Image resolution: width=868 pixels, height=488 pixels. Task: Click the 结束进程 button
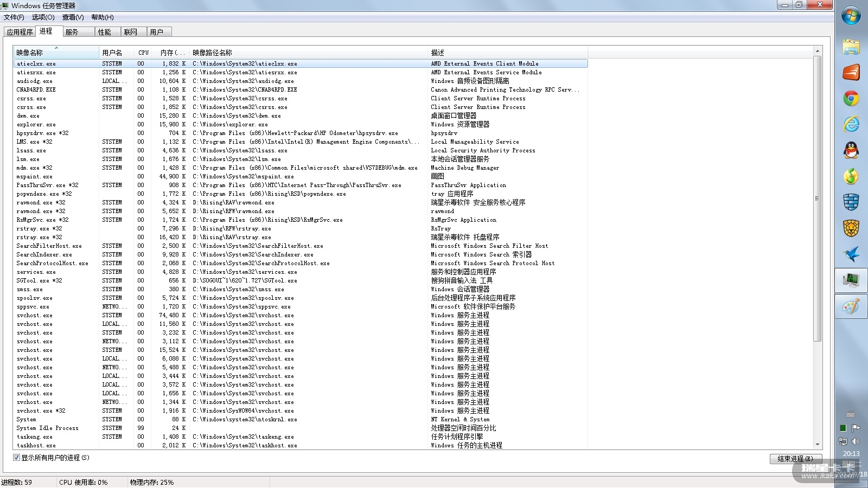click(796, 459)
